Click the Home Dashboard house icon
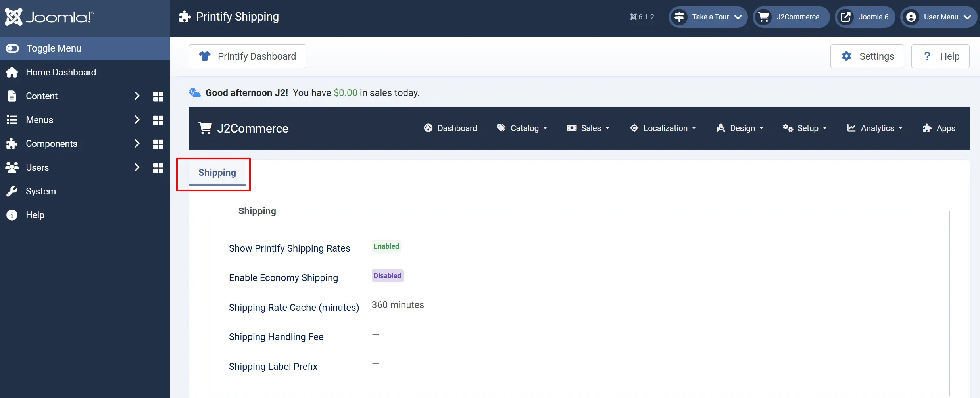 point(12,72)
